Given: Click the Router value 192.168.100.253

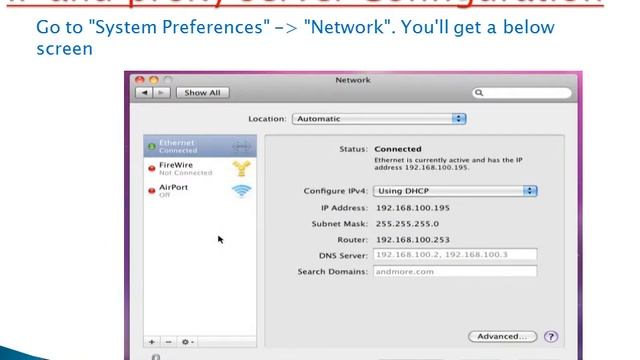Looking at the screenshot, I should tap(413, 240).
